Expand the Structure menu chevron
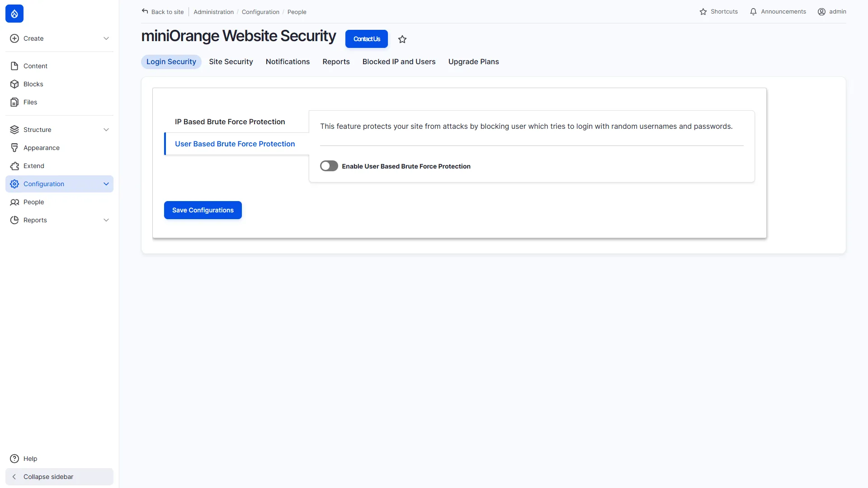 click(x=106, y=130)
